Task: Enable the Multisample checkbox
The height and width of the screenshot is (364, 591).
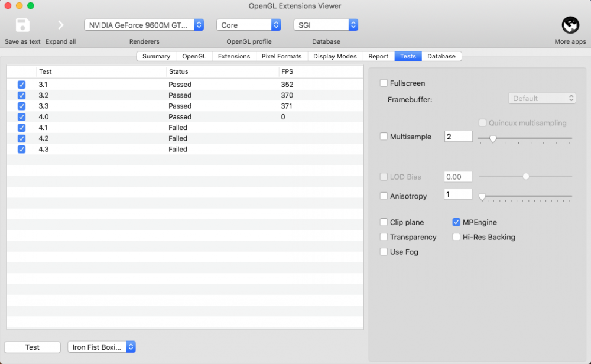Action: tap(384, 136)
